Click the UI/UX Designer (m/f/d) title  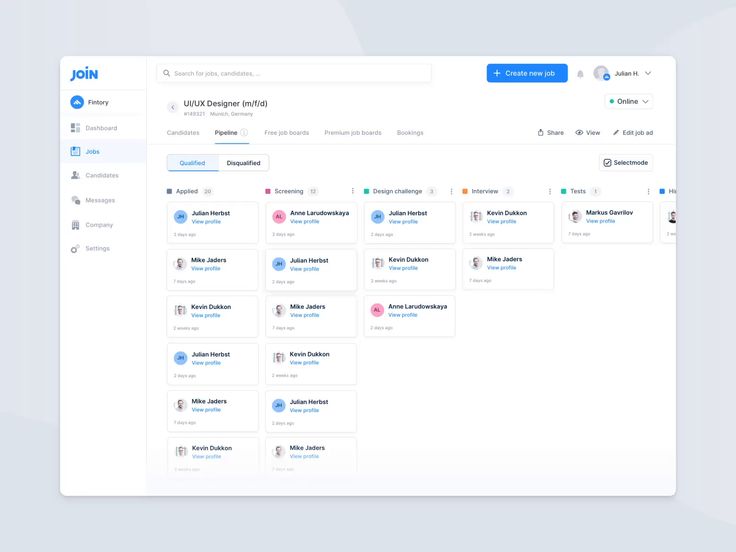click(225, 103)
